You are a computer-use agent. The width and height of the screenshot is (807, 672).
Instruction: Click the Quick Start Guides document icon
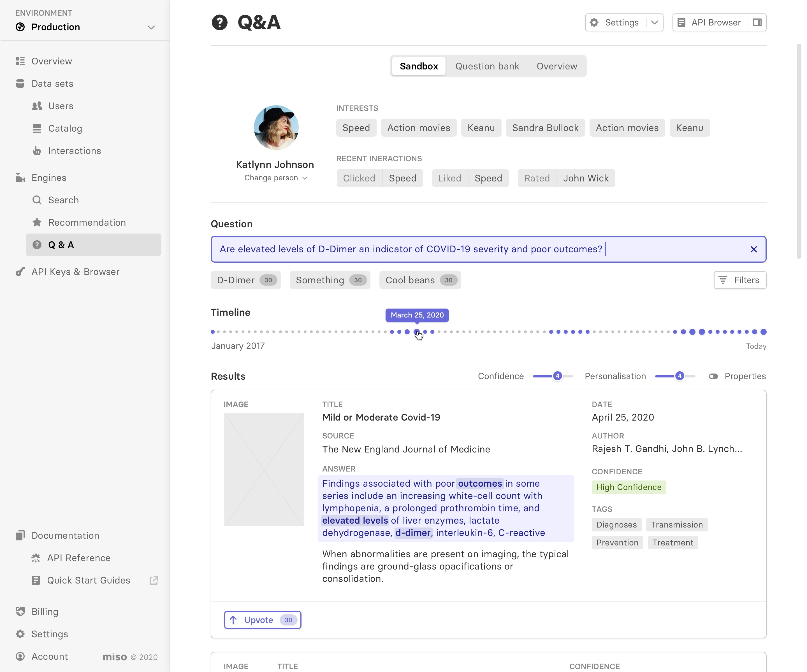(x=36, y=580)
